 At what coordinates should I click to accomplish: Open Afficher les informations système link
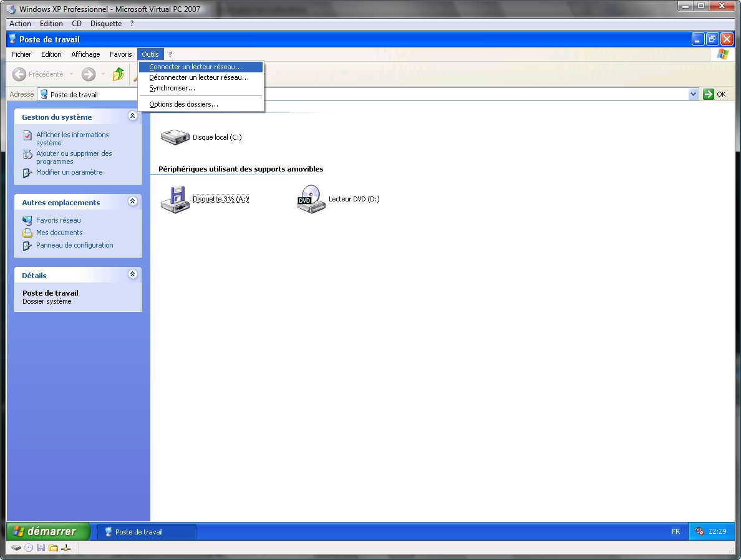[72, 139]
